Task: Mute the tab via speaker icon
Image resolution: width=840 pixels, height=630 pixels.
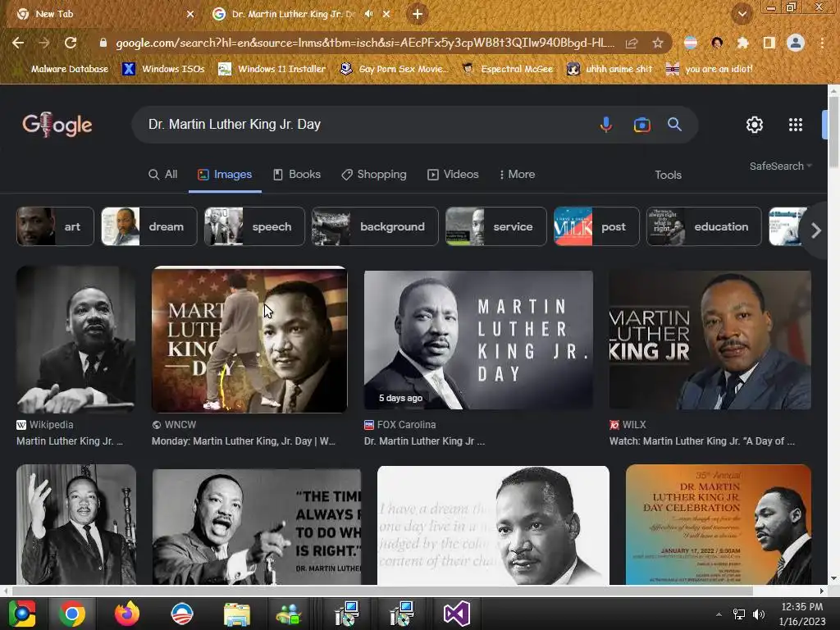Action: [x=368, y=14]
